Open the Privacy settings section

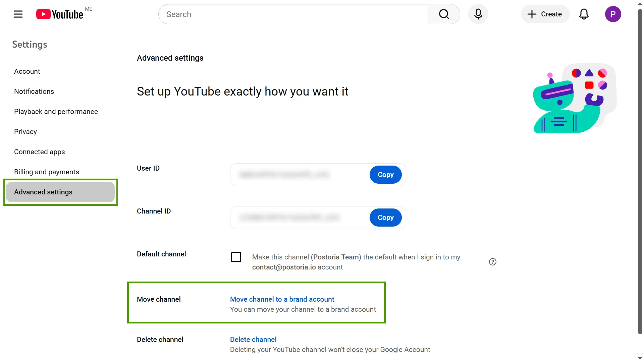pyautogui.click(x=25, y=131)
